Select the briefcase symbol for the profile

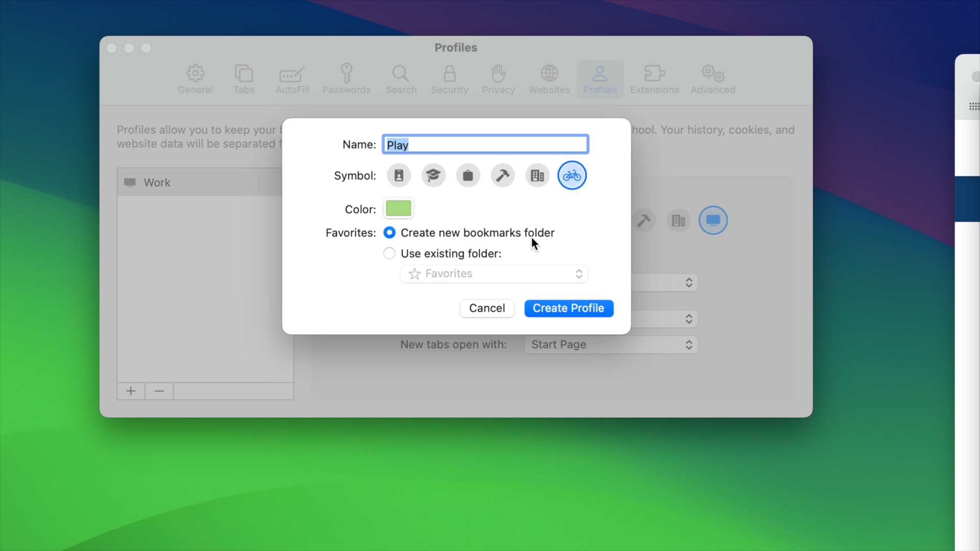468,175
